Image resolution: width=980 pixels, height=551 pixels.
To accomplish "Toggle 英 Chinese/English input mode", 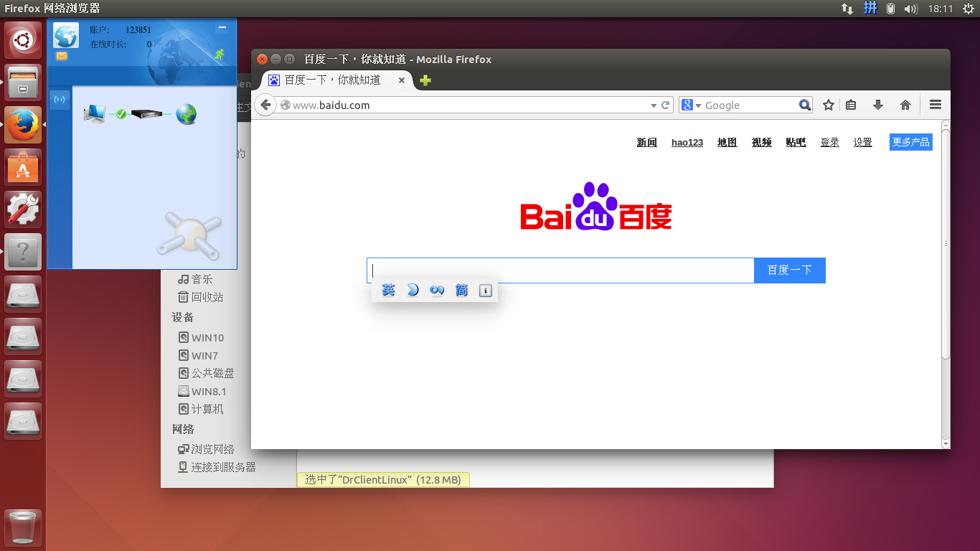I will click(388, 290).
